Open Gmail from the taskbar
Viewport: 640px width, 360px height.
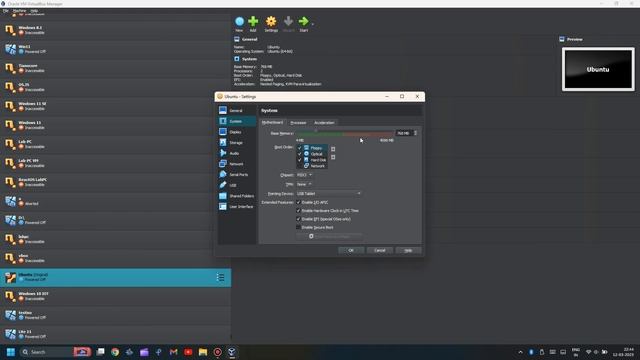pos(173,352)
